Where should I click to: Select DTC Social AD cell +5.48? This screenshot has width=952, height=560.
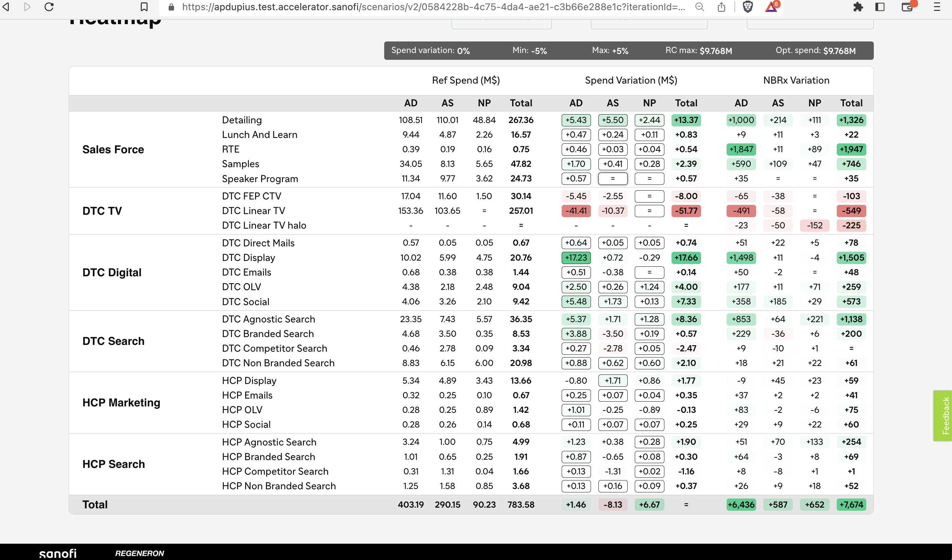(x=576, y=301)
